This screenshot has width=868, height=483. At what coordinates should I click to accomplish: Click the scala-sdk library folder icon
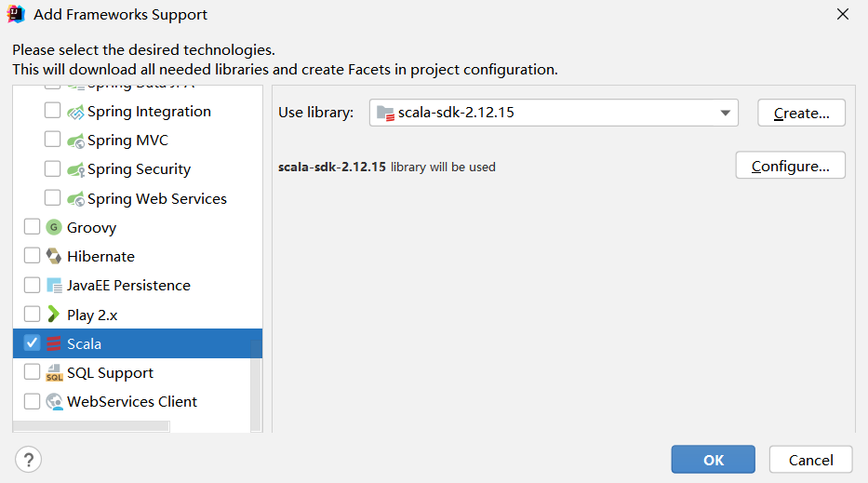(385, 113)
